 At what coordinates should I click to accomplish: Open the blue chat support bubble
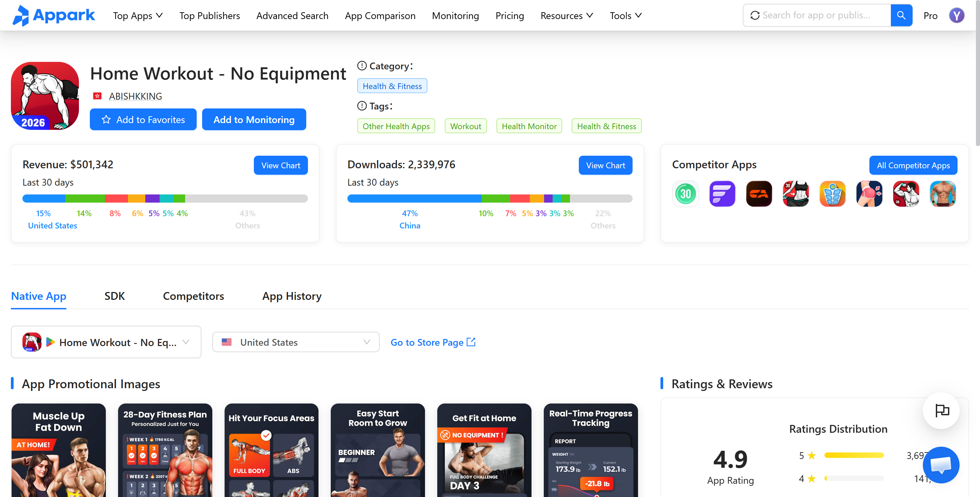(941, 465)
